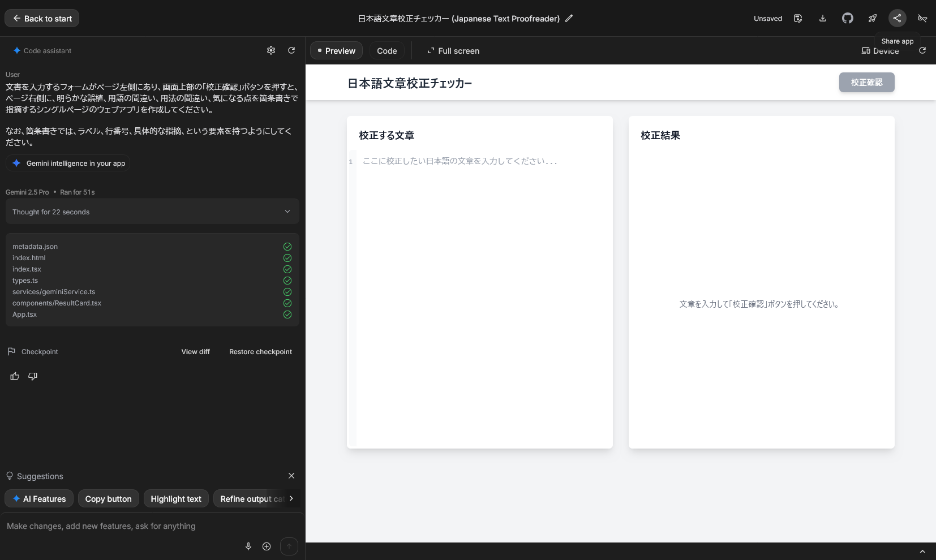The height and width of the screenshot is (560, 936).
Task: Click the thumbs up feedback icon
Action: 15,376
